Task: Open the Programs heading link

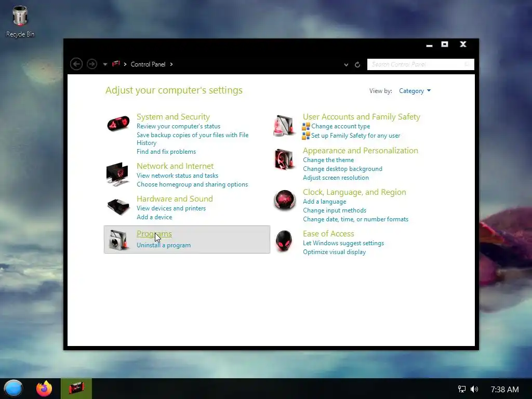Action: [154, 234]
